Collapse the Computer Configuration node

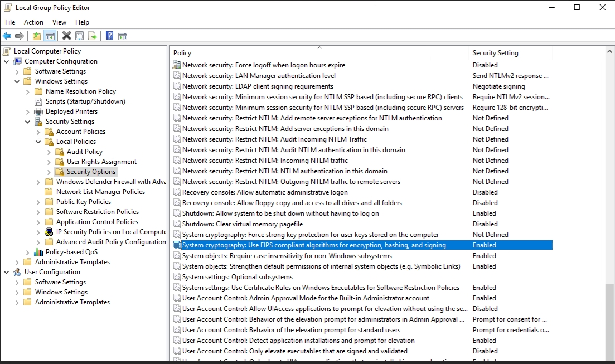click(x=6, y=61)
